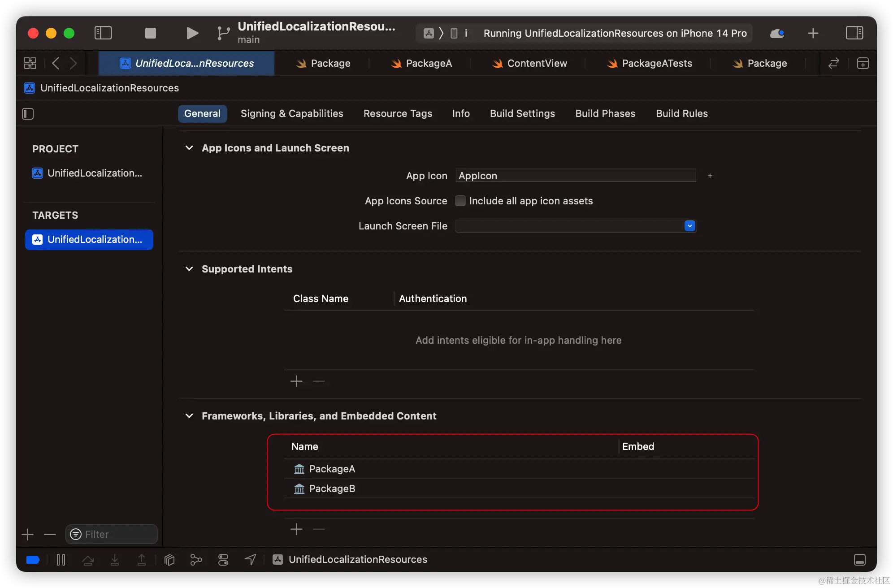Add a framework with plus button
This screenshot has width=893, height=588.
tap(296, 529)
